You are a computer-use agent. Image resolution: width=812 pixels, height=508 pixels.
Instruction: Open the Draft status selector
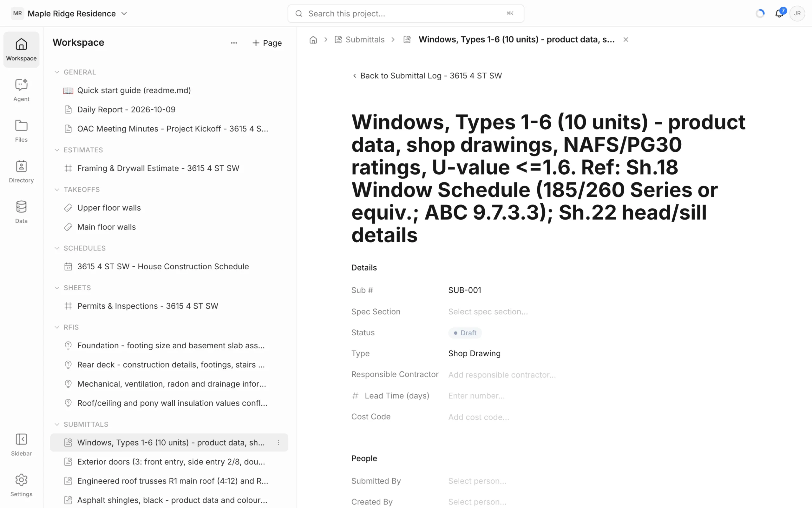coord(465,333)
